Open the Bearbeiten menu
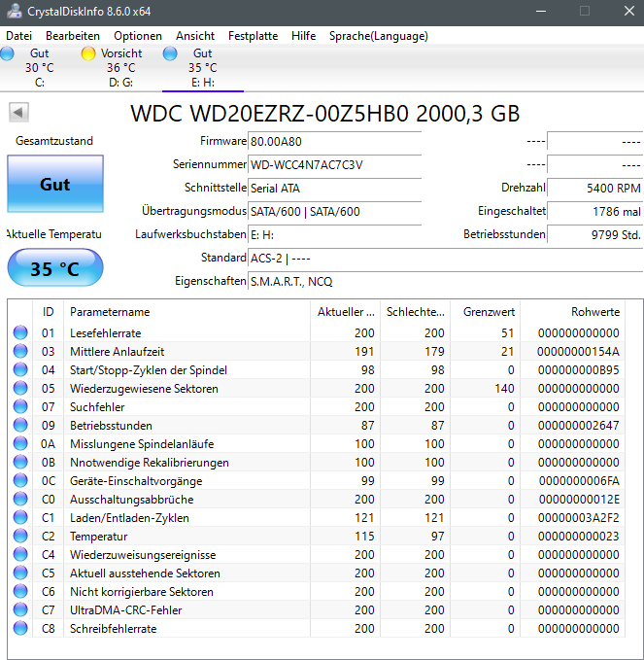 73,36
